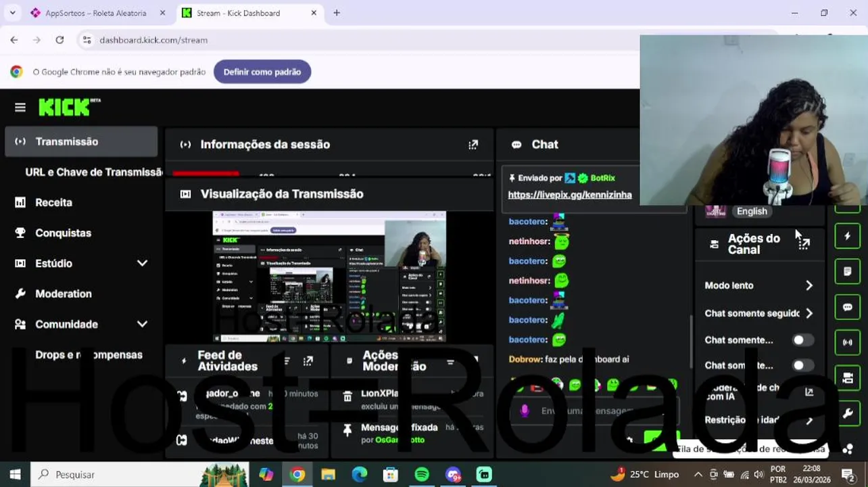Click the Receita chart icon

click(x=20, y=202)
